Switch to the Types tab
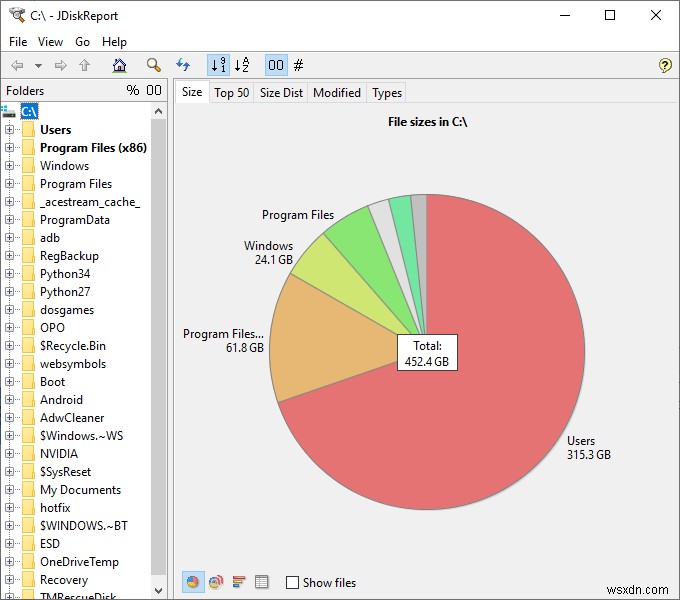The width and height of the screenshot is (680, 600). pos(387,93)
